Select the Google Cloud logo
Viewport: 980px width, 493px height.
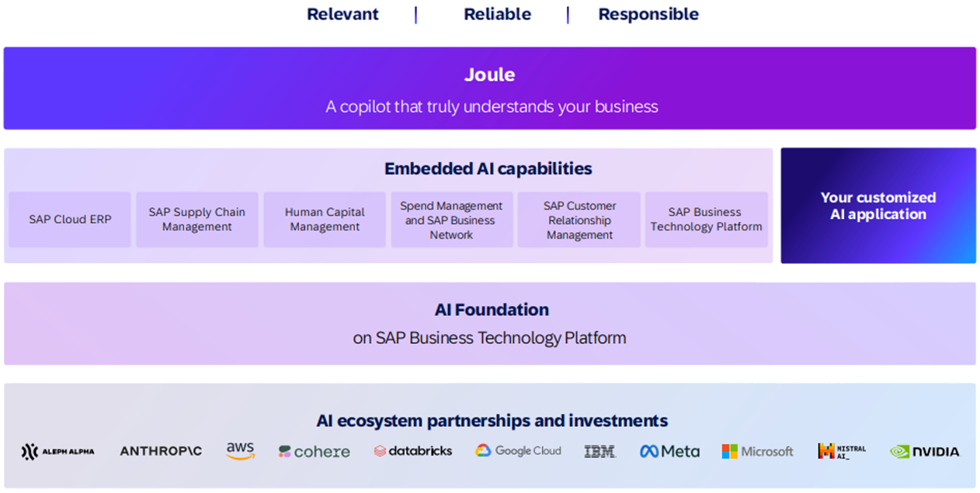point(518,451)
